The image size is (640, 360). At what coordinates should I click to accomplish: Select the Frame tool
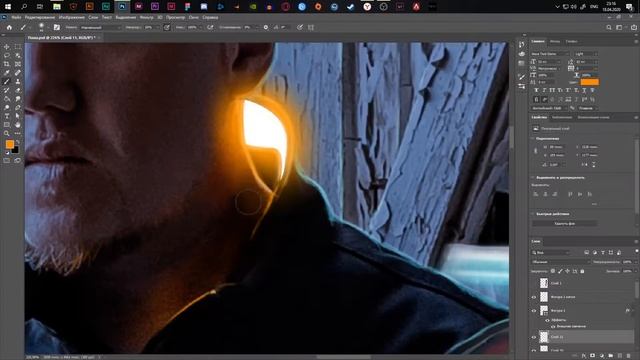click(x=18, y=64)
